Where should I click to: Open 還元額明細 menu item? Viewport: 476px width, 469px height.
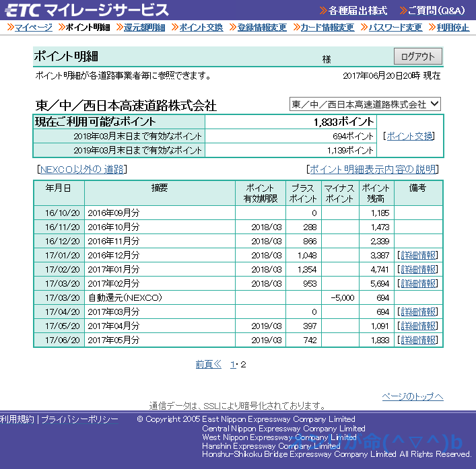(x=145, y=28)
